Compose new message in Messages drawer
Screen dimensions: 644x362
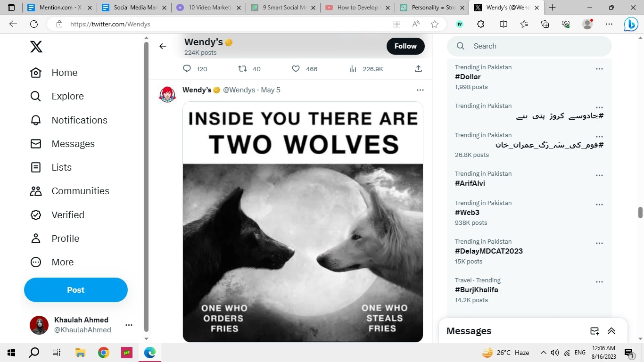point(594,331)
